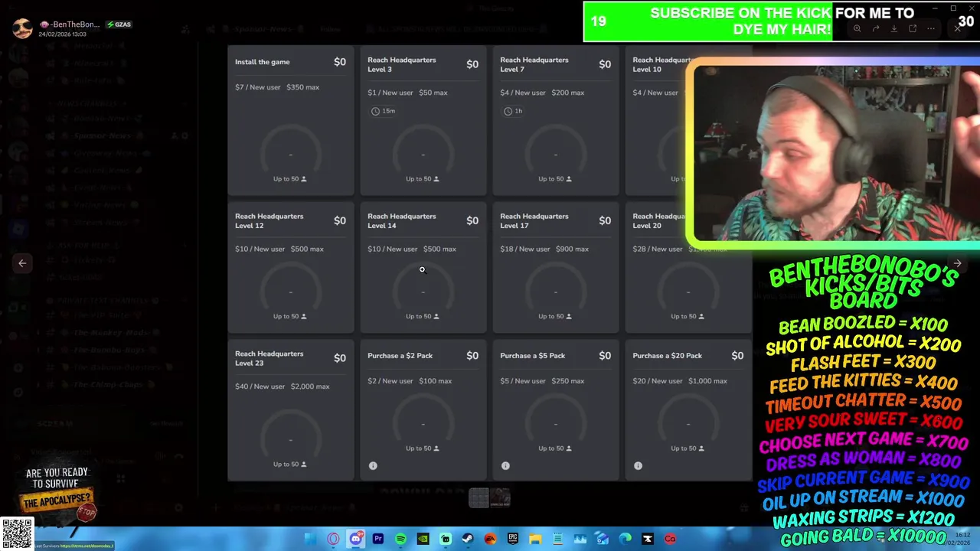This screenshot has width=980, height=551.
Task: Click the 15m clock icon on Level 3 card
Action: point(375,111)
